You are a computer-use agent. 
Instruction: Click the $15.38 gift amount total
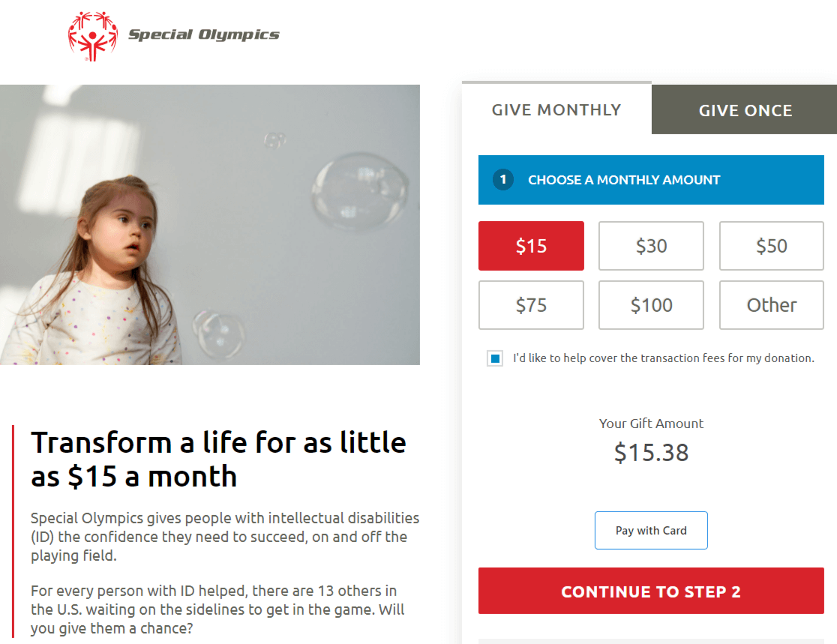coord(651,453)
